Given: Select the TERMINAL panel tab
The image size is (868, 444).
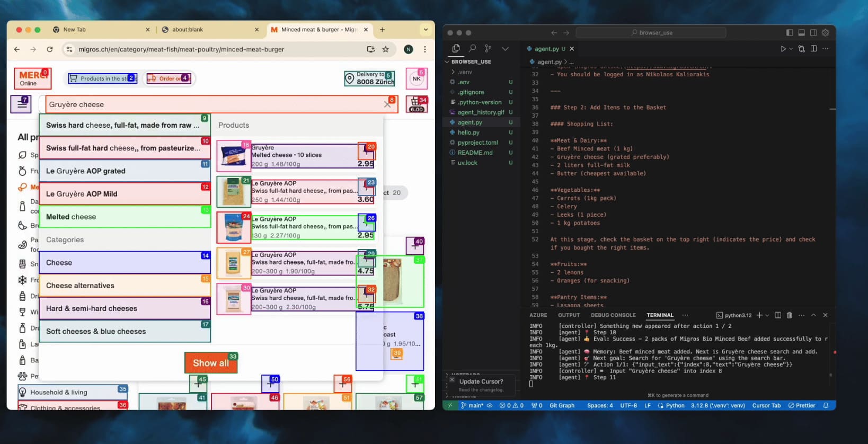Looking at the screenshot, I should (x=660, y=315).
